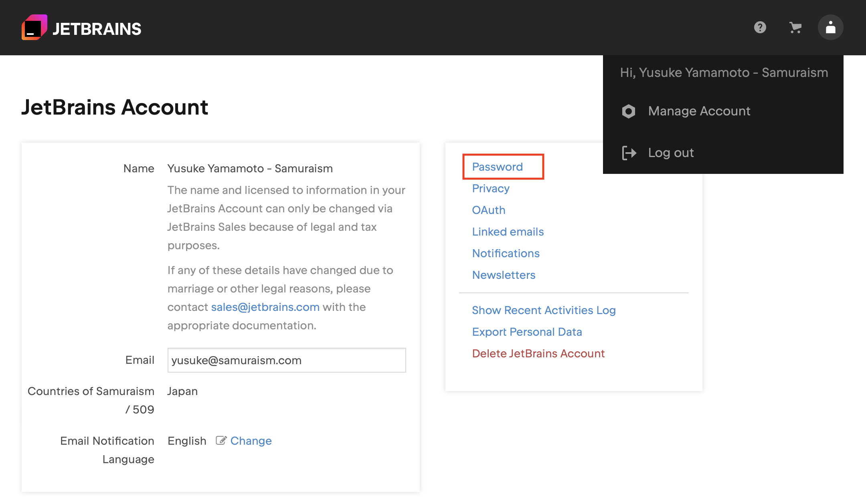The height and width of the screenshot is (504, 866).
Task: Open the shopping cart icon
Action: click(x=795, y=27)
